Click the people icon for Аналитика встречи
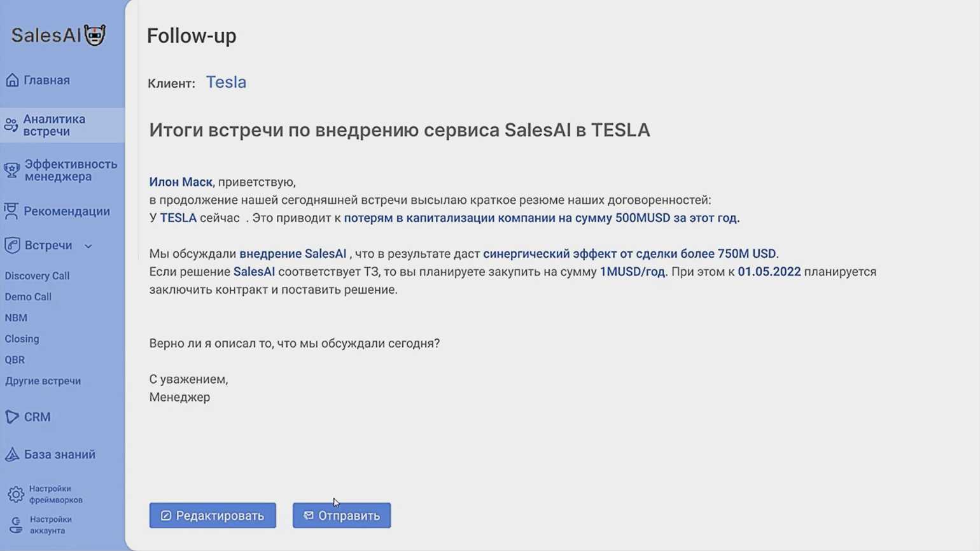 coord(11,125)
